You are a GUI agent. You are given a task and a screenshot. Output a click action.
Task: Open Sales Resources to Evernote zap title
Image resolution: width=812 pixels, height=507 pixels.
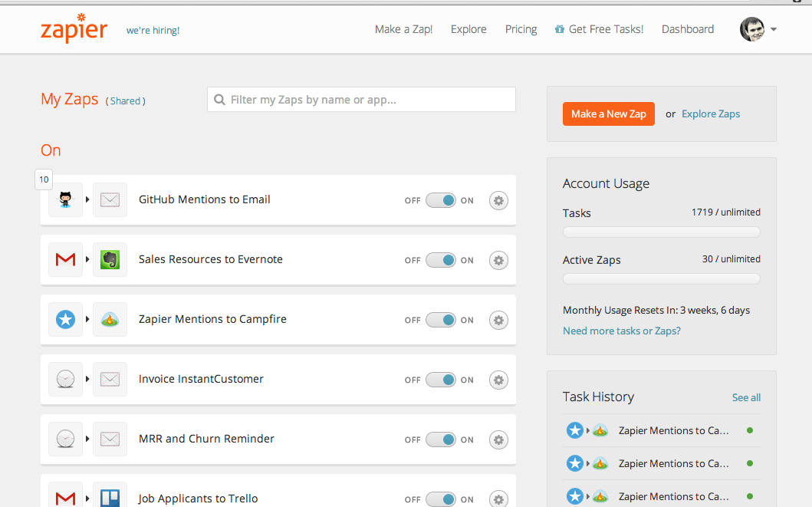click(211, 259)
